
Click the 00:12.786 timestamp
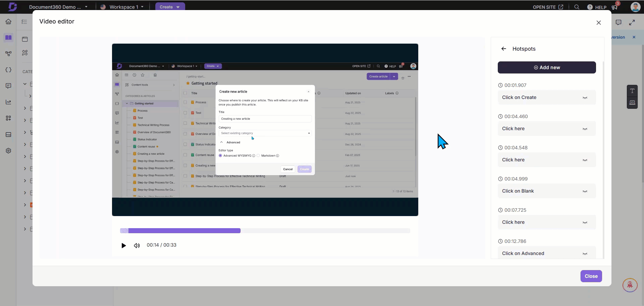pos(515,241)
